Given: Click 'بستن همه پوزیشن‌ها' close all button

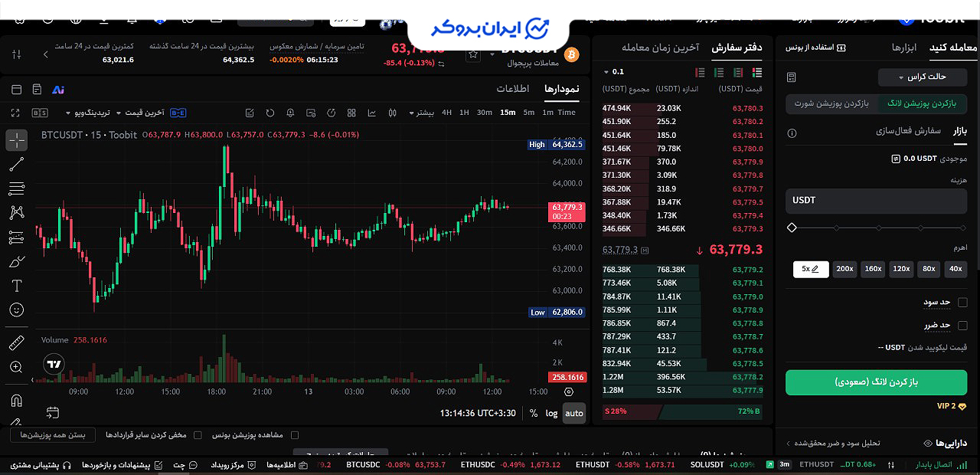Looking at the screenshot, I should [53, 434].
